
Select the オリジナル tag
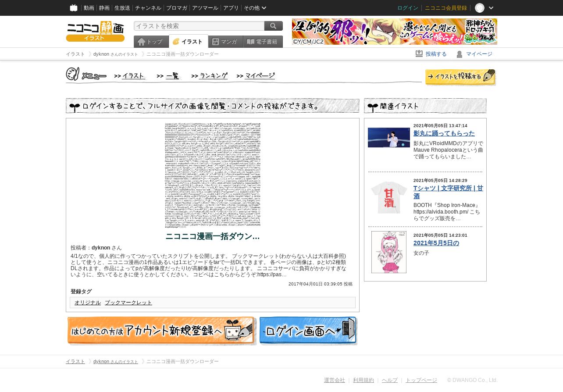[88, 303]
